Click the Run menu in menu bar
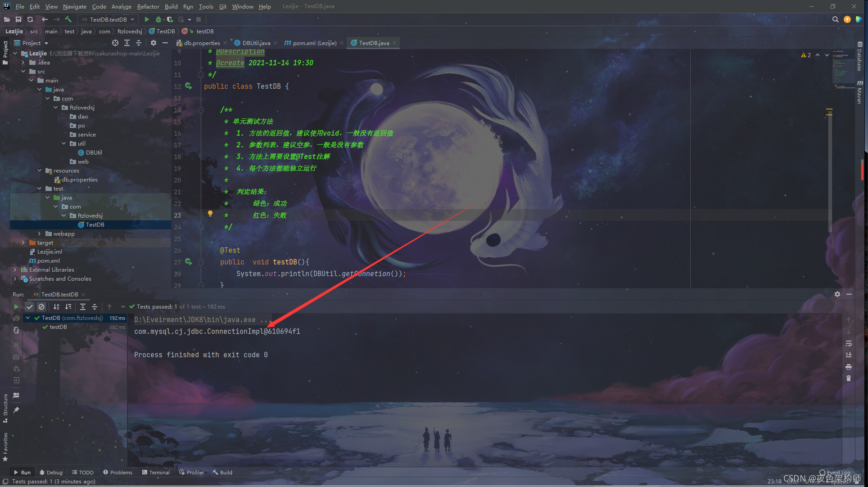This screenshot has width=868, height=487. [187, 6]
